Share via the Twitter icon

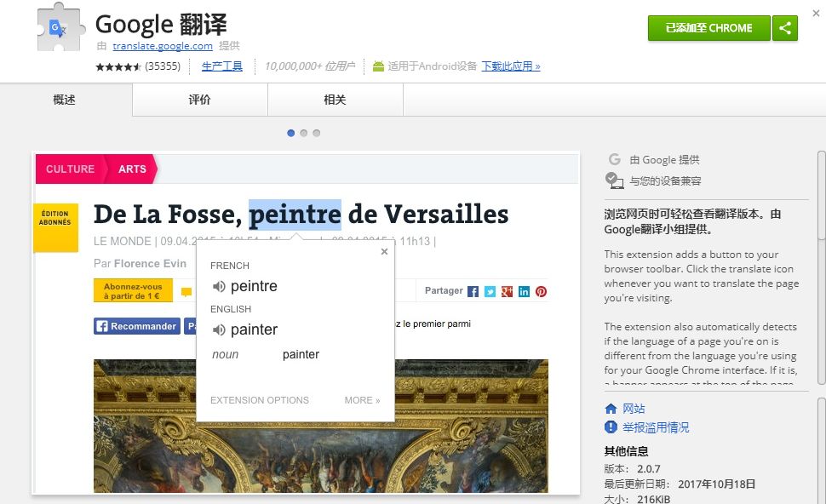pyautogui.click(x=490, y=292)
